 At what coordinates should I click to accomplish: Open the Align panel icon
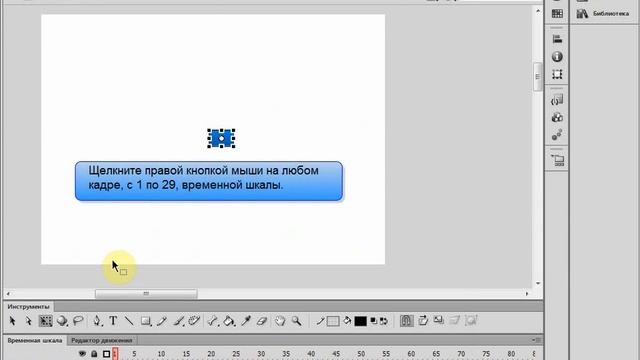(x=557, y=39)
